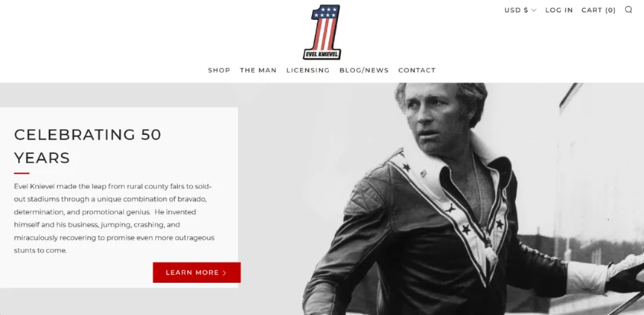Viewport: 644px width, 315px height.
Task: Expand the USD $ currency selector
Action: (x=520, y=10)
